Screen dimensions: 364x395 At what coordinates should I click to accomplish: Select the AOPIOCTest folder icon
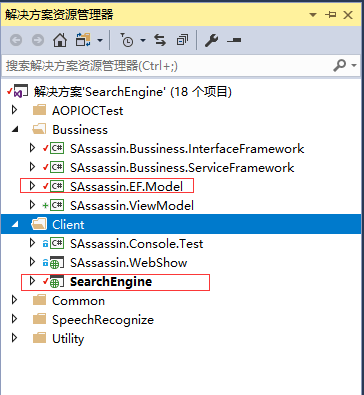click(x=39, y=110)
